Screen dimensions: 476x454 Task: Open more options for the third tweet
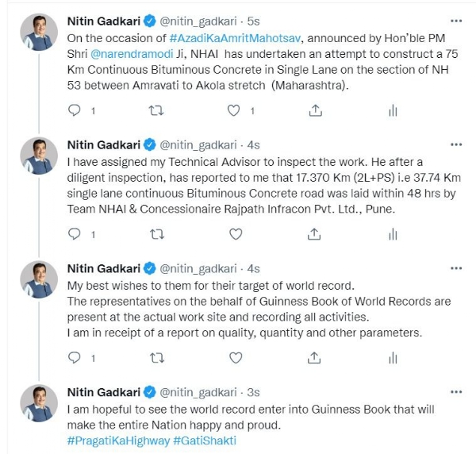(455, 268)
